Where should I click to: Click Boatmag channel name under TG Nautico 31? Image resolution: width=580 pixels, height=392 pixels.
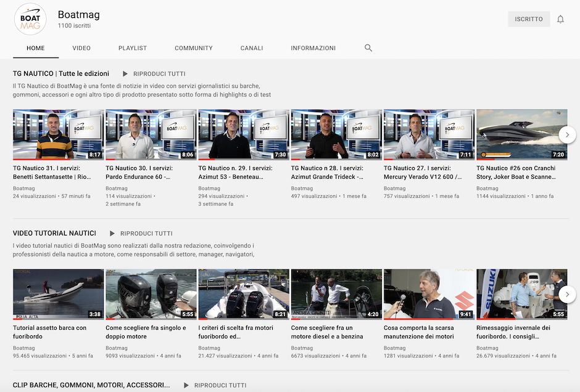[24, 189]
